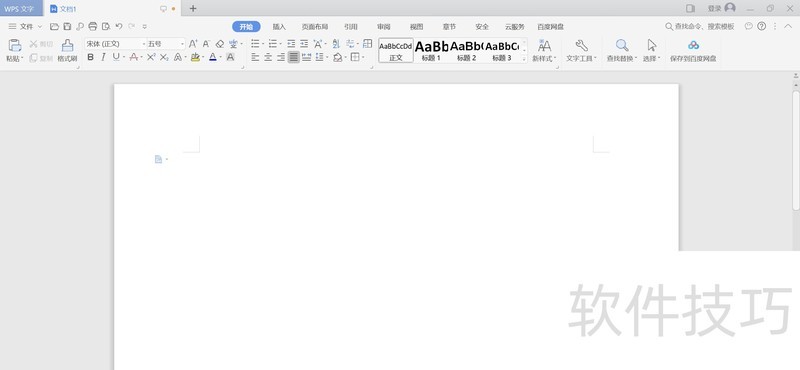Viewport: 800px width, 370px height.
Task: Set Align Left for the paragraph
Action: (x=255, y=57)
